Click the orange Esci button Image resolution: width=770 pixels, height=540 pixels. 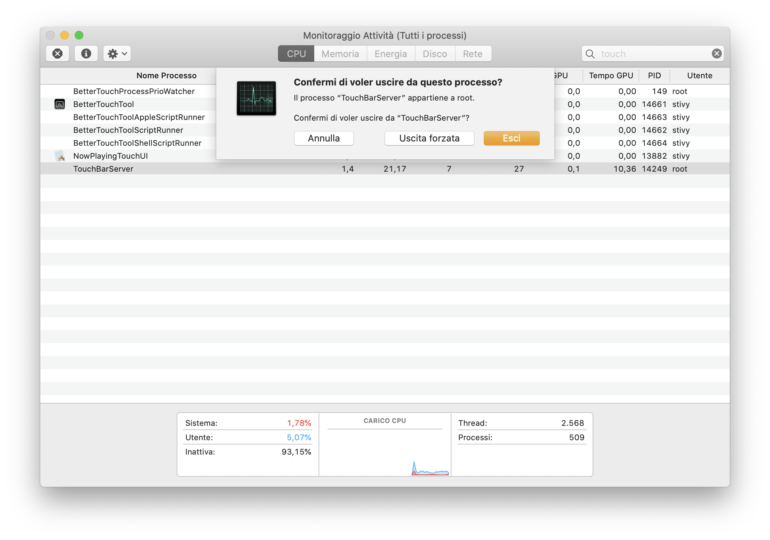click(511, 138)
